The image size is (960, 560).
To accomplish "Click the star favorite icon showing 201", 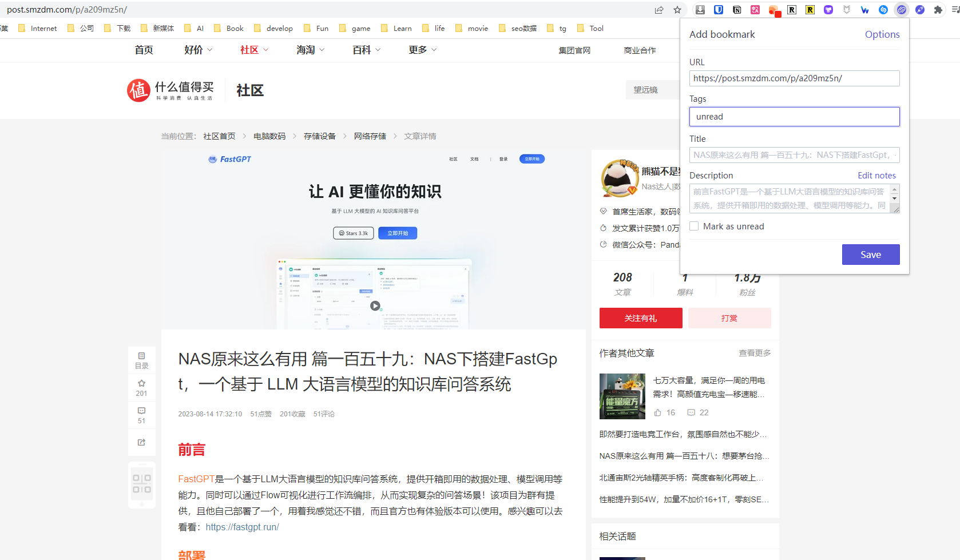I will tap(141, 387).
